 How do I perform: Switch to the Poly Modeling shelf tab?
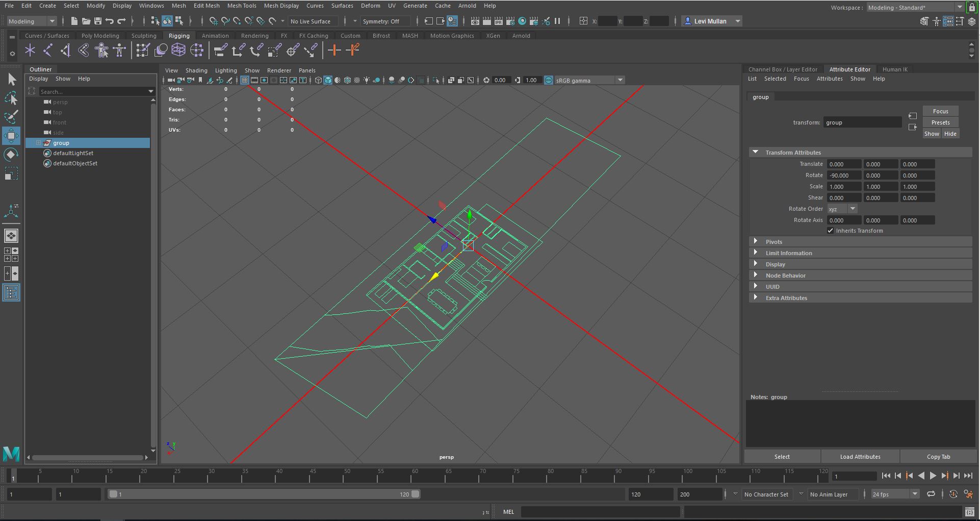pyautogui.click(x=100, y=36)
